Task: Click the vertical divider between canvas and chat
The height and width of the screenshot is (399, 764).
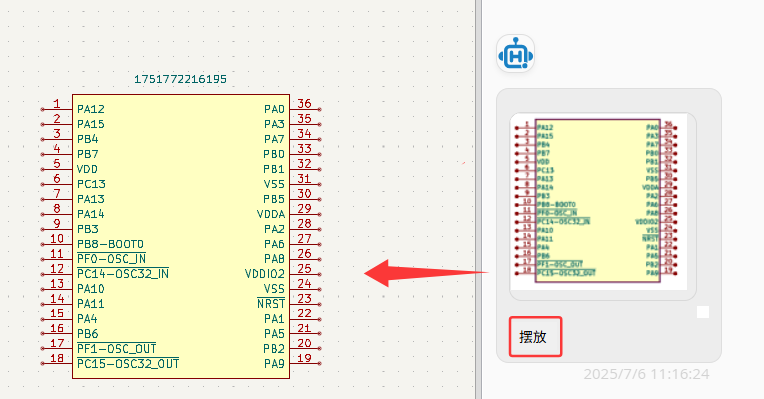Action: pyautogui.click(x=478, y=199)
